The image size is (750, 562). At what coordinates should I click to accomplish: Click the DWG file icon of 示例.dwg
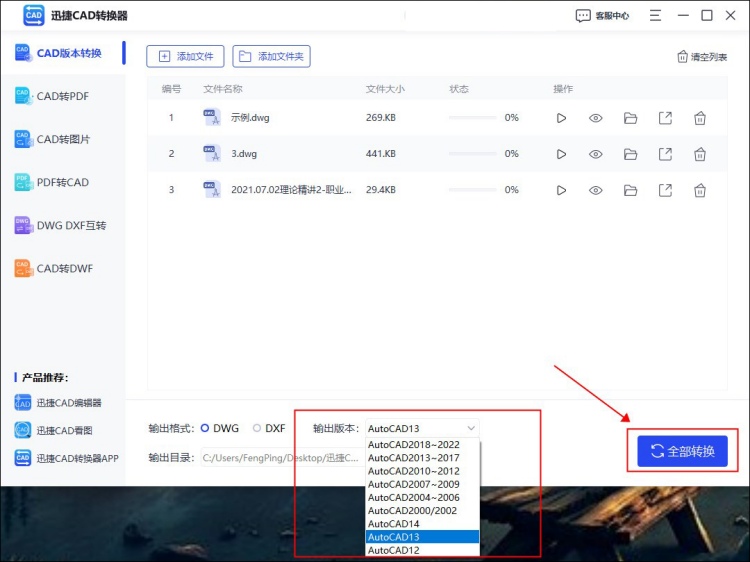point(211,117)
